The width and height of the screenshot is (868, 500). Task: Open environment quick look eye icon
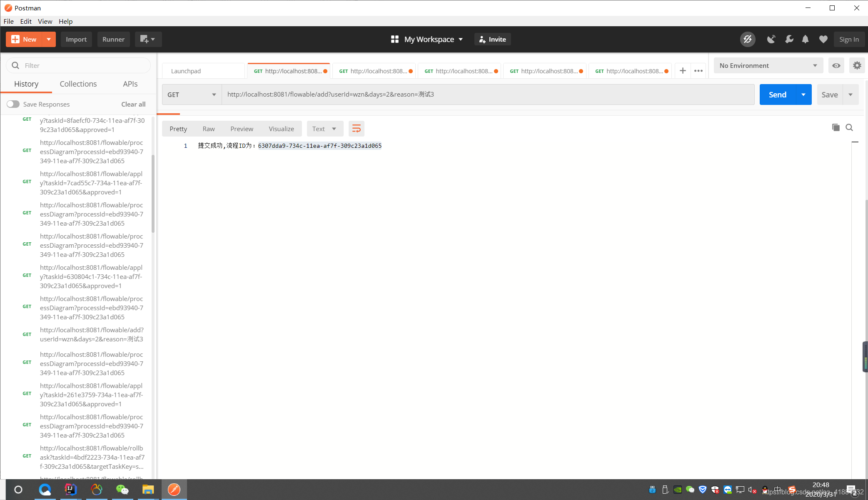click(836, 65)
